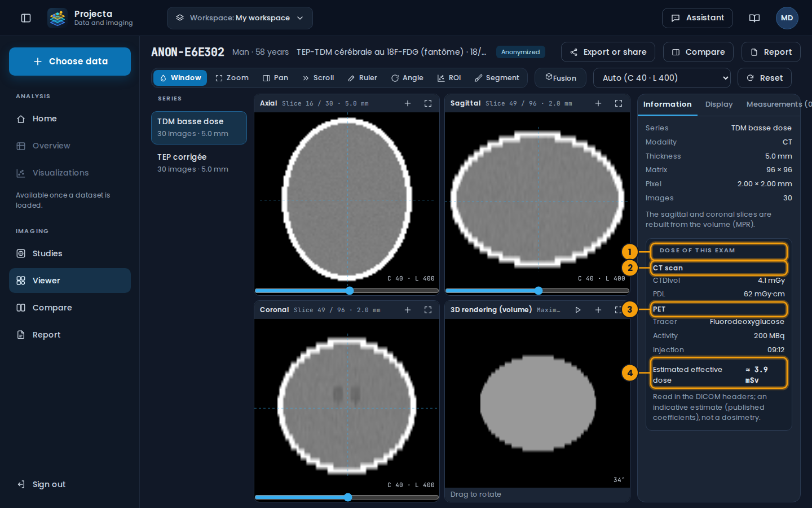
Task: Maximize the Coronal view to fullscreen
Action: pos(428,310)
